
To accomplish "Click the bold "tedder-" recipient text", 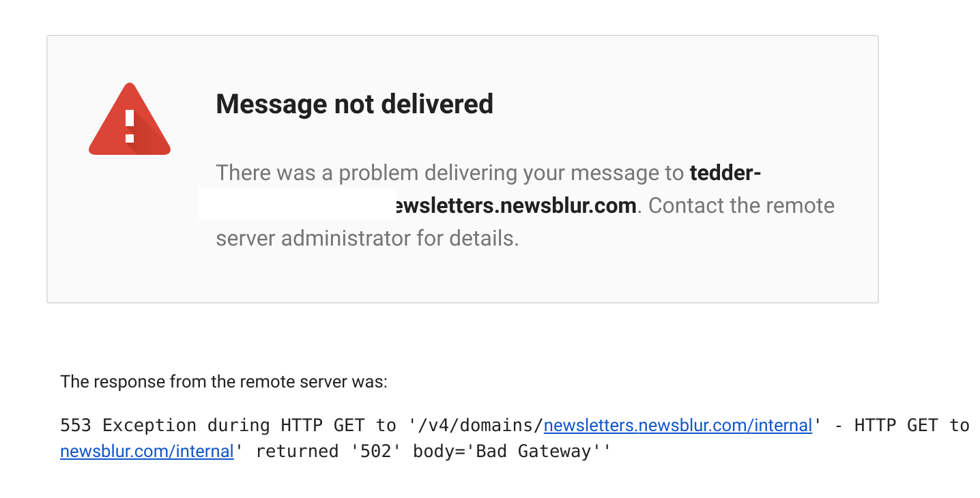I will point(725,173).
